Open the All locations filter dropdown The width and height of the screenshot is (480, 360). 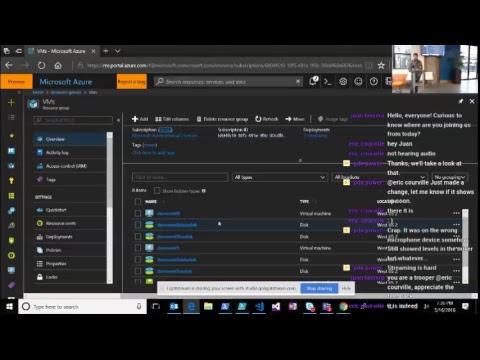coord(379,177)
